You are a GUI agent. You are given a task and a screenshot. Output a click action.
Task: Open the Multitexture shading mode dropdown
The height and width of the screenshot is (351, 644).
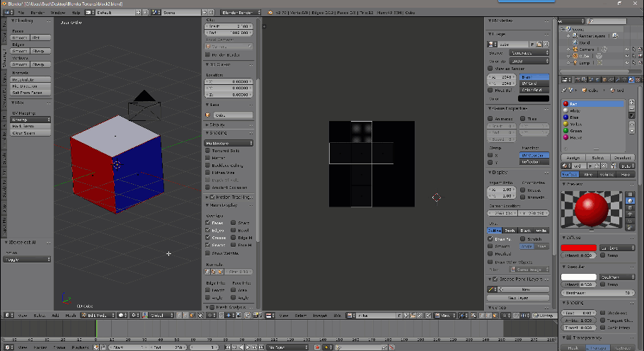(x=229, y=143)
